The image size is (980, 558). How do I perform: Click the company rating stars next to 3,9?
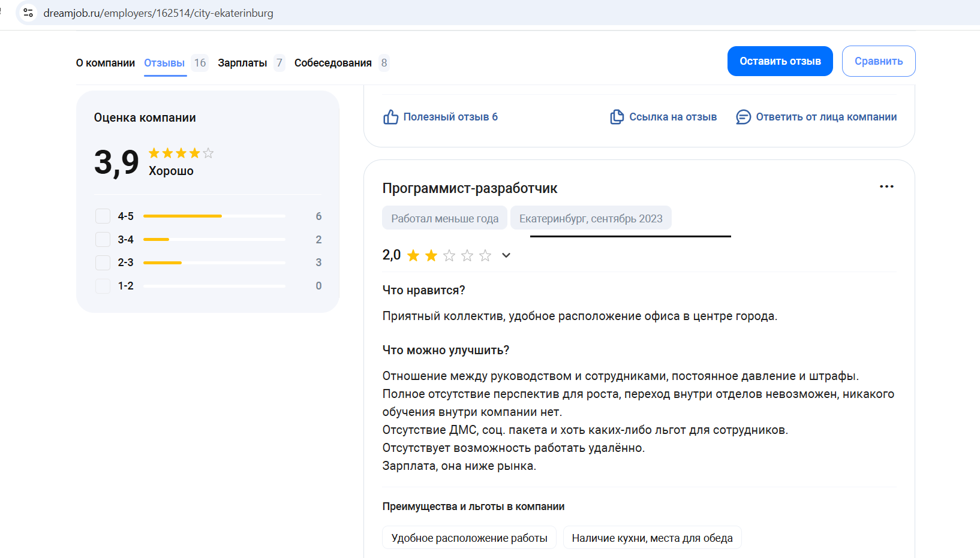coord(181,153)
